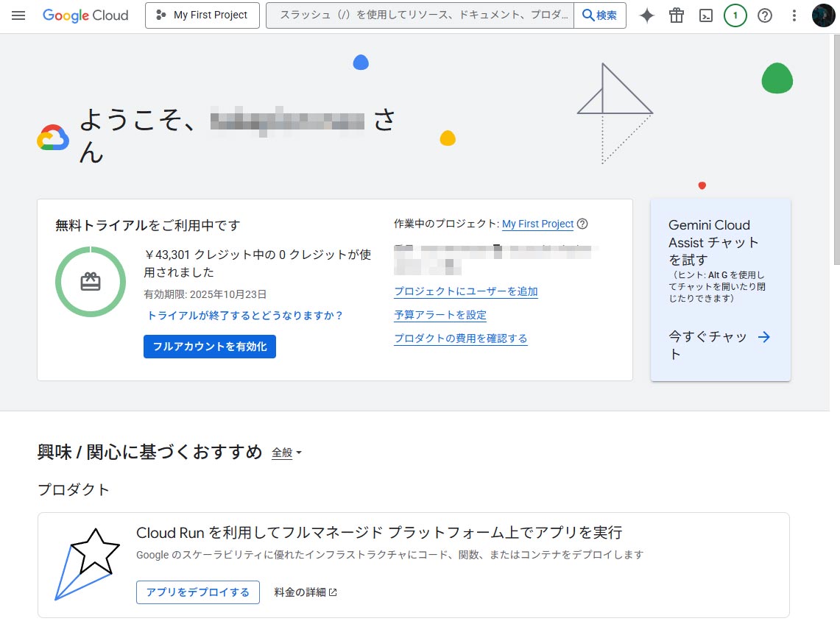Open notifications badge showing 1
840x624 pixels.
tap(735, 15)
